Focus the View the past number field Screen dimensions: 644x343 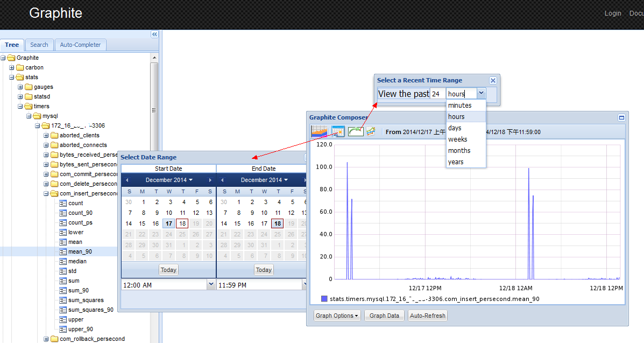[438, 94]
